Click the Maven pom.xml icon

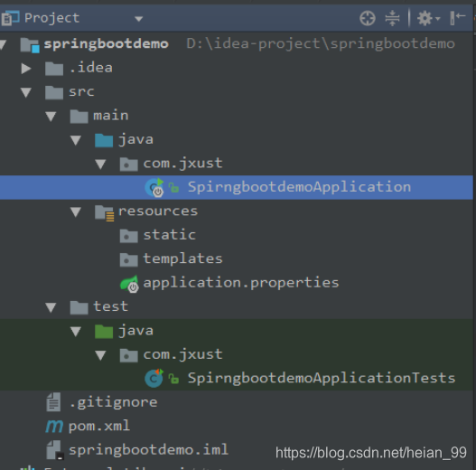(x=54, y=427)
